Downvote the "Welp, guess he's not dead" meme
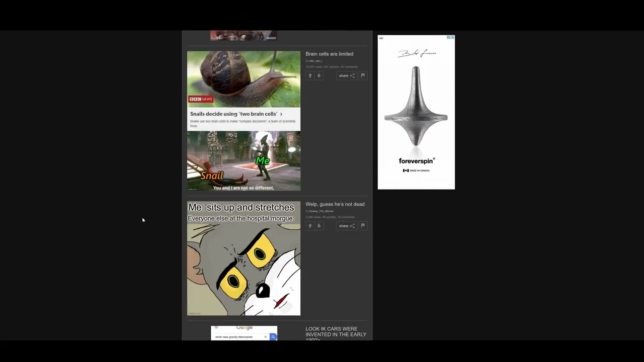This screenshot has width=644, height=362. click(x=319, y=226)
